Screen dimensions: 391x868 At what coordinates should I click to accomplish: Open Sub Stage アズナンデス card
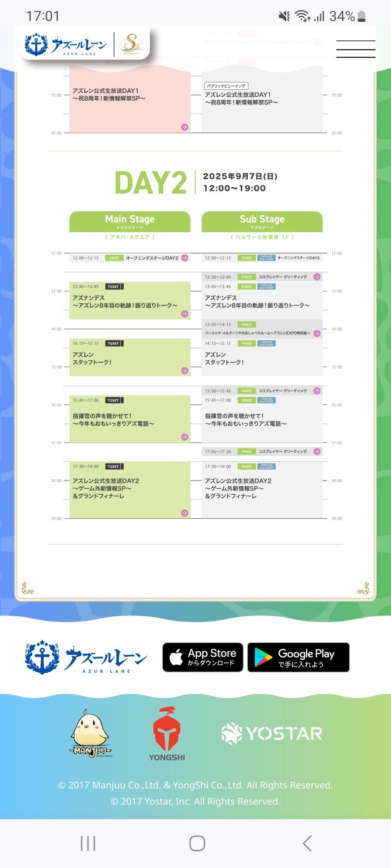point(262,300)
